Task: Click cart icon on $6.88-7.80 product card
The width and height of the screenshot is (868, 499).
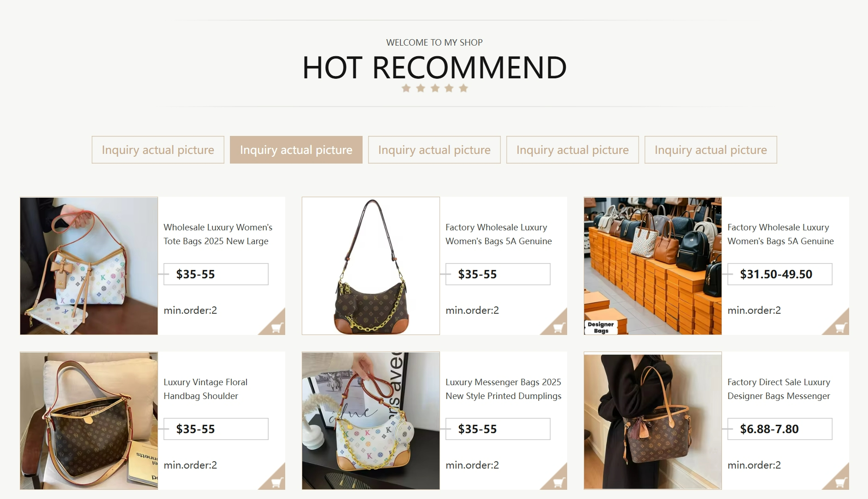Action: [x=840, y=482]
